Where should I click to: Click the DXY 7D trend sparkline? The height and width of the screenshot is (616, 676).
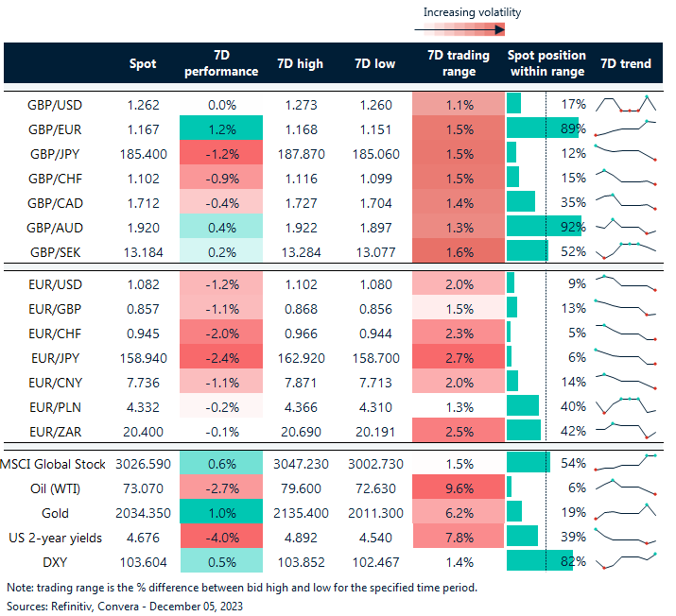point(626,560)
